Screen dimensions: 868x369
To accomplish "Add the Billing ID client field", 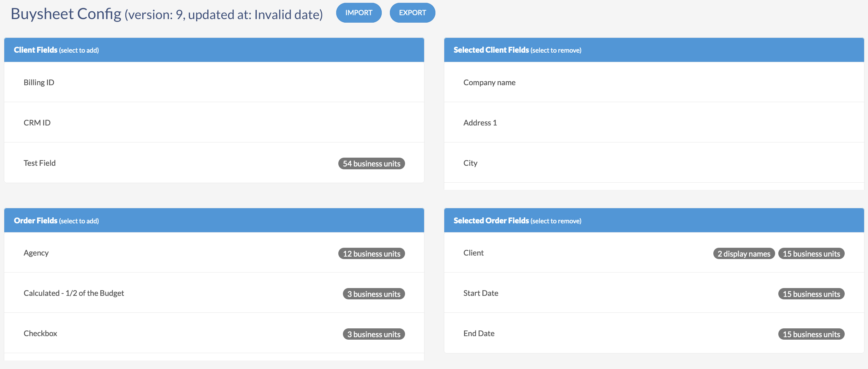I will pos(214,82).
